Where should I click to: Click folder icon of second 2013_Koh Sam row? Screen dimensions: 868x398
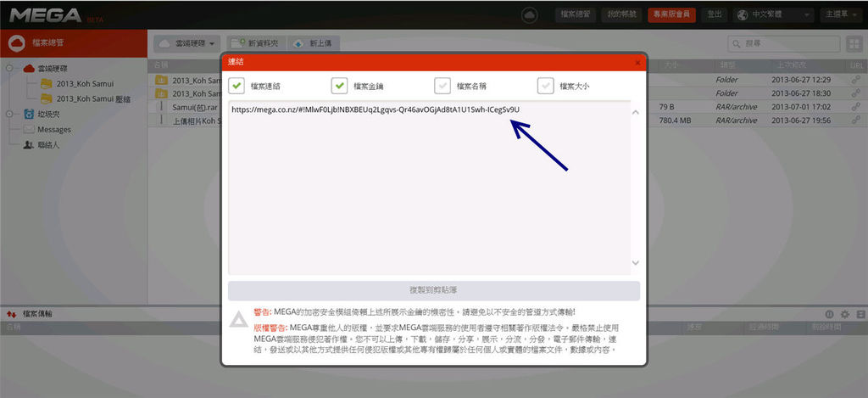(161, 93)
